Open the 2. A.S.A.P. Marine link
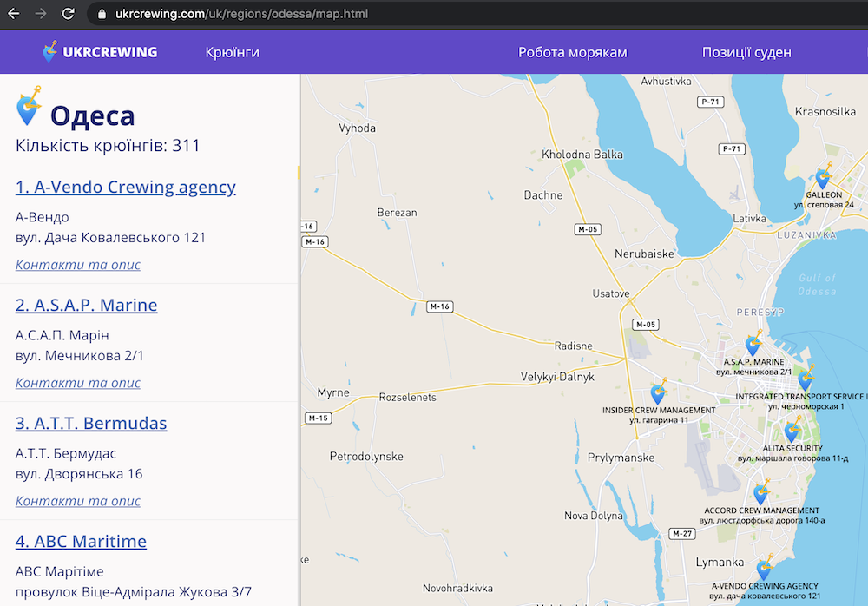This screenshot has width=868, height=606. [86, 305]
